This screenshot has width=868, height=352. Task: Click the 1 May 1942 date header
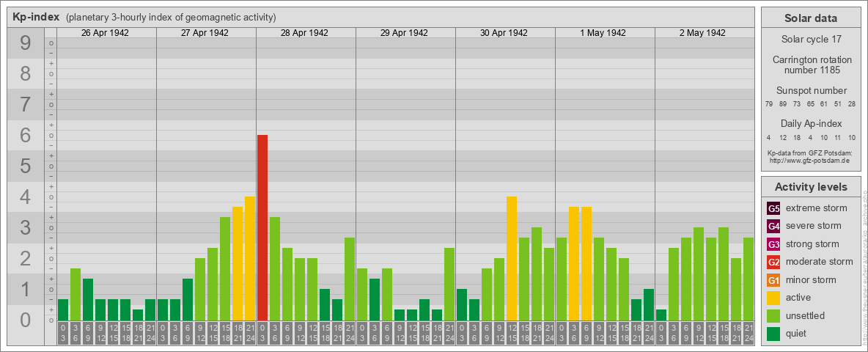pyautogui.click(x=603, y=33)
